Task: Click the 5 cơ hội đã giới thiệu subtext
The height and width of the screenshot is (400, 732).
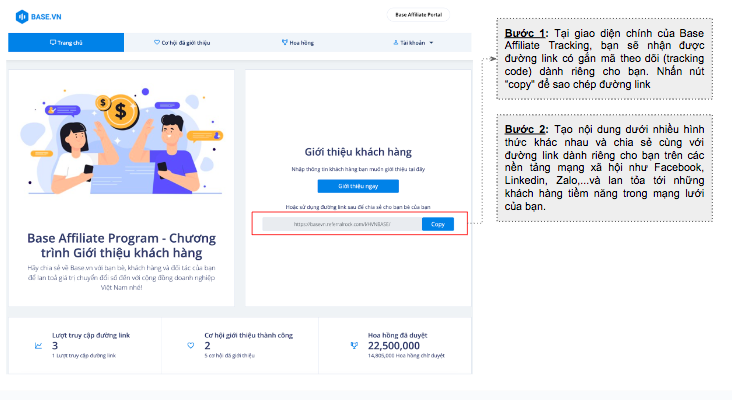Action: (x=229, y=356)
